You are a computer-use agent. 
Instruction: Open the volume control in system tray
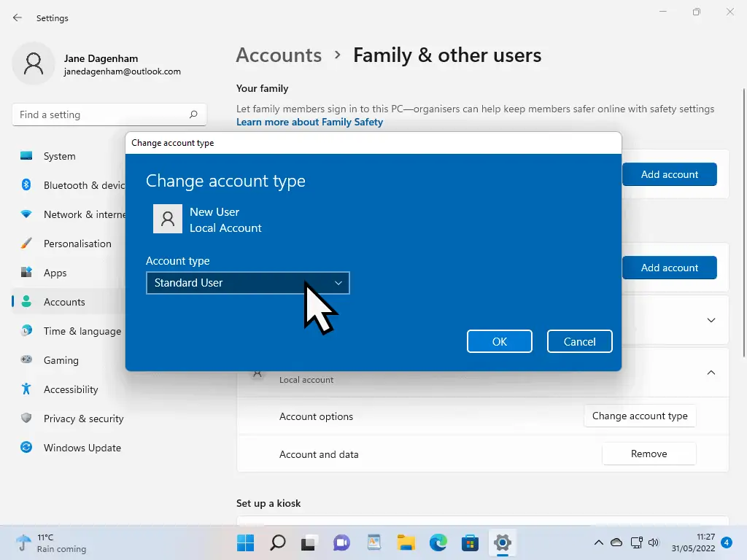pyautogui.click(x=654, y=542)
